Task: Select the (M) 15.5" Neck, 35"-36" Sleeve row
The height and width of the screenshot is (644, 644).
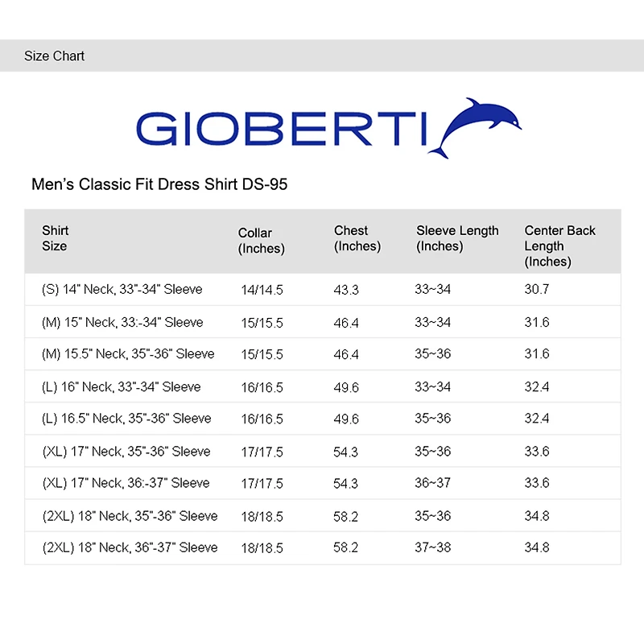Action: coord(323,354)
